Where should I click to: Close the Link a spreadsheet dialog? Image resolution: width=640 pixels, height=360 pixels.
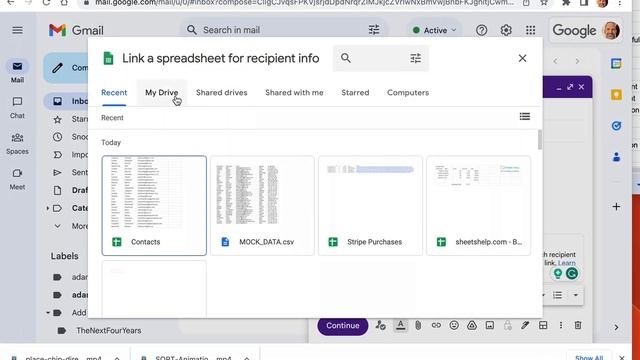click(x=522, y=58)
